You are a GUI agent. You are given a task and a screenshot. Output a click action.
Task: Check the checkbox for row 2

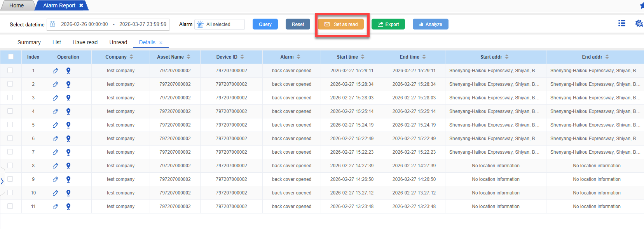10,84
